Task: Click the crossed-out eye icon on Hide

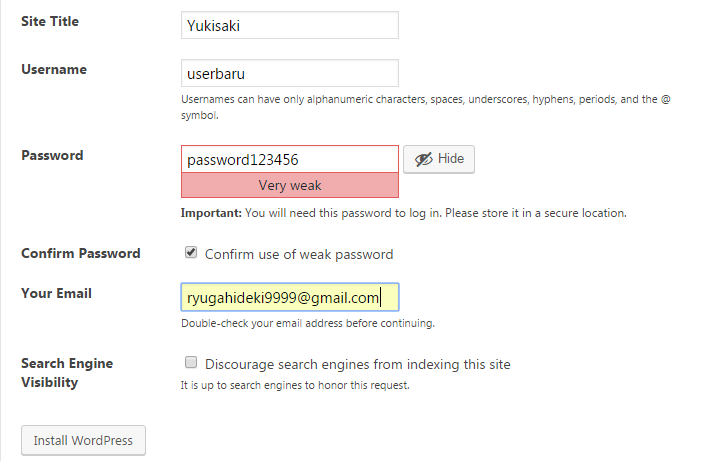Action: [423, 159]
